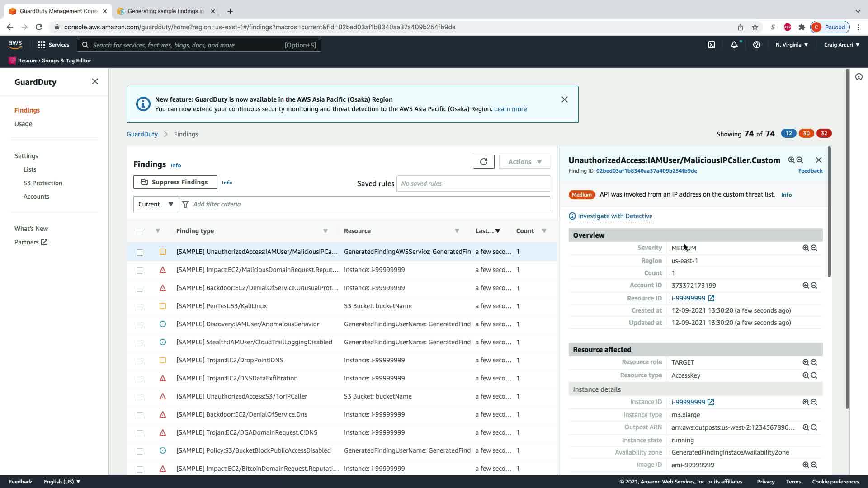
Task: Open Resource ID external link icon
Action: click(711, 298)
